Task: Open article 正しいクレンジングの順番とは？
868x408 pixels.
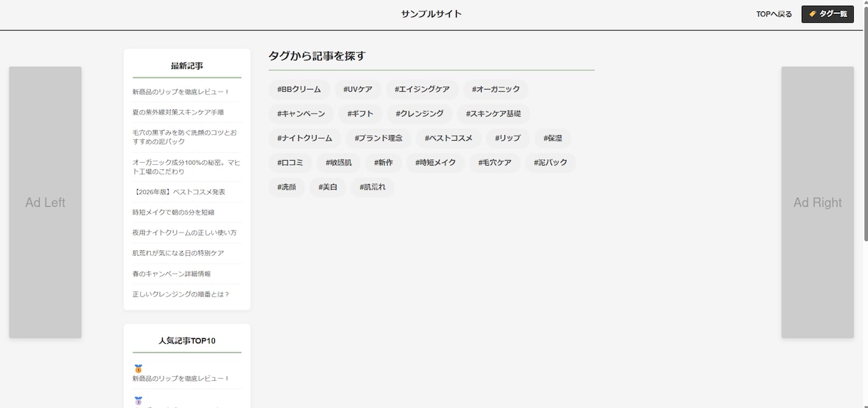Action: click(x=181, y=294)
